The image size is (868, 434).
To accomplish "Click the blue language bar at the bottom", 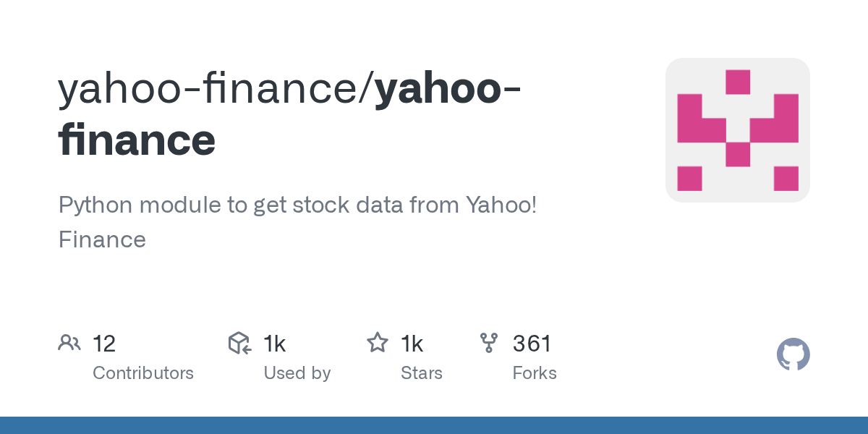I will pyautogui.click(x=434, y=425).
